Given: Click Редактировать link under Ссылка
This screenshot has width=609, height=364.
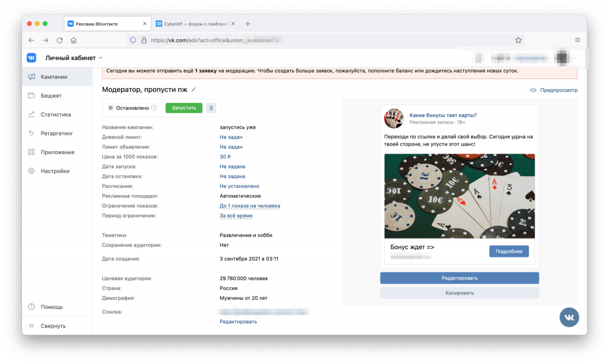Looking at the screenshot, I should pos(238,322).
